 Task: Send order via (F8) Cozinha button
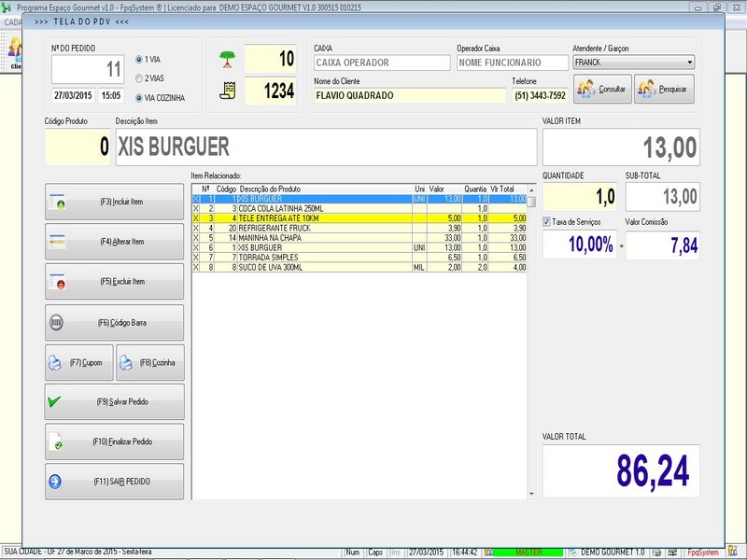click(150, 363)
